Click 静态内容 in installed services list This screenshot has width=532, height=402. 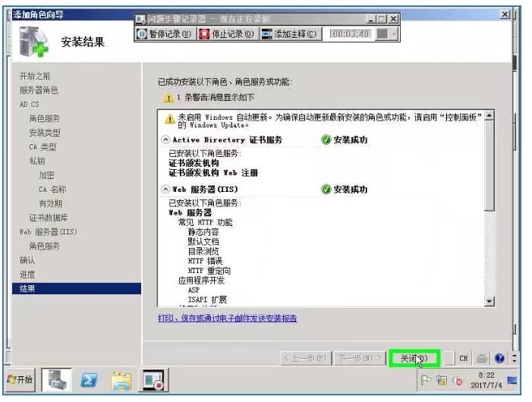point(203,232)
